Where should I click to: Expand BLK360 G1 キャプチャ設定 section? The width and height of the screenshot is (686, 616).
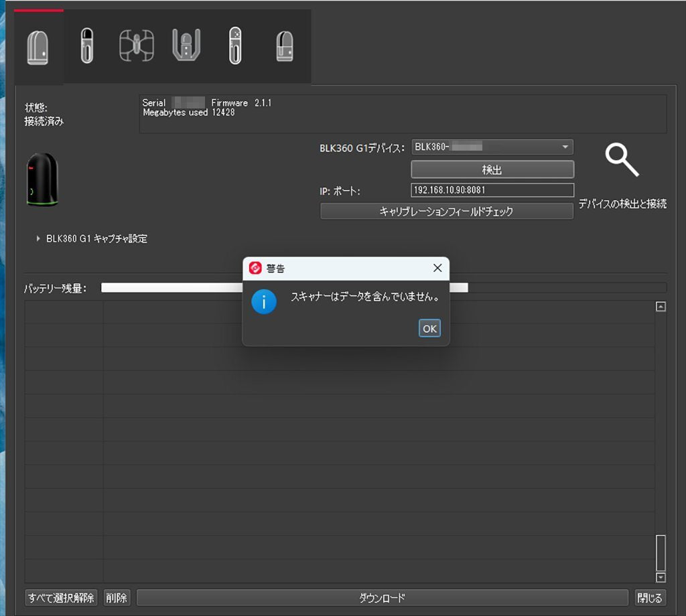tap(38, 239)
